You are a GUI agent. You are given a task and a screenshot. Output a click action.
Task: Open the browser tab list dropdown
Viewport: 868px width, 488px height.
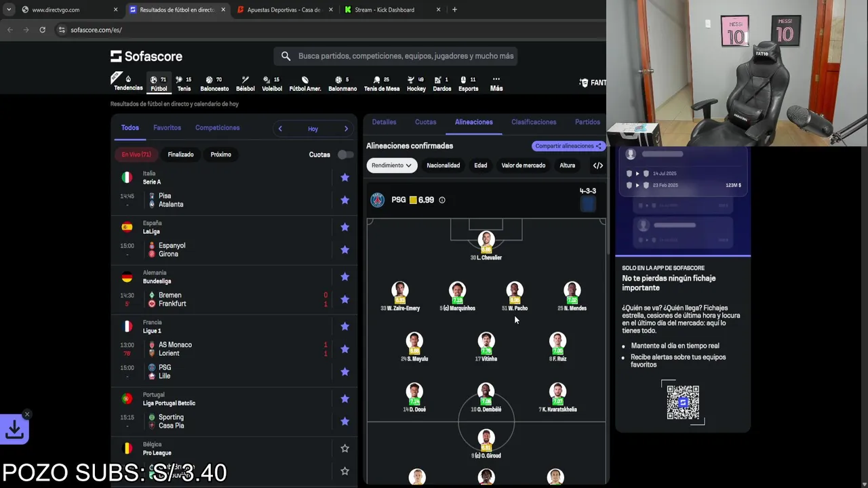(x=9, y=9)
